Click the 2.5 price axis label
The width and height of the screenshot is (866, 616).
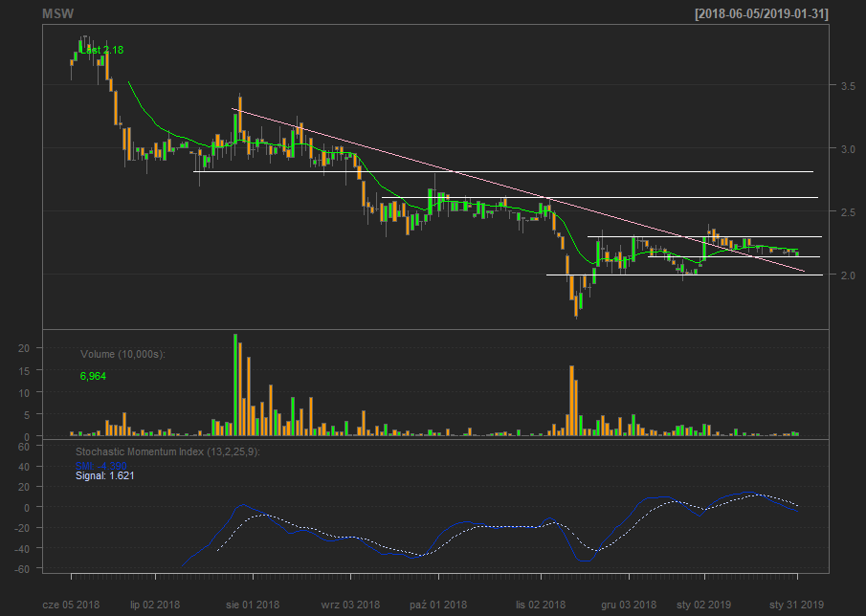pos(848,212)
